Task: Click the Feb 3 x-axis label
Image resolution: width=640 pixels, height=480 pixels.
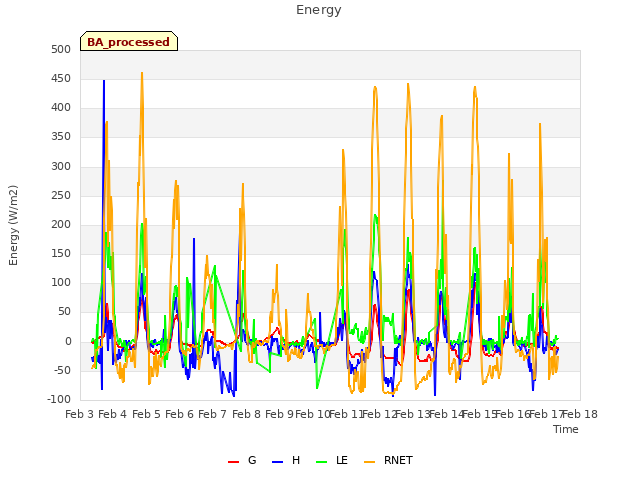Action: click(x=79, y=414)
